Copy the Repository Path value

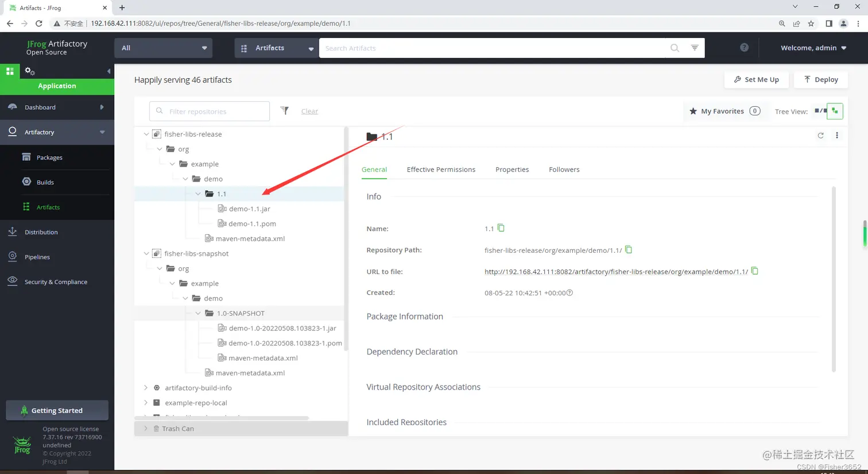(629, 249)
